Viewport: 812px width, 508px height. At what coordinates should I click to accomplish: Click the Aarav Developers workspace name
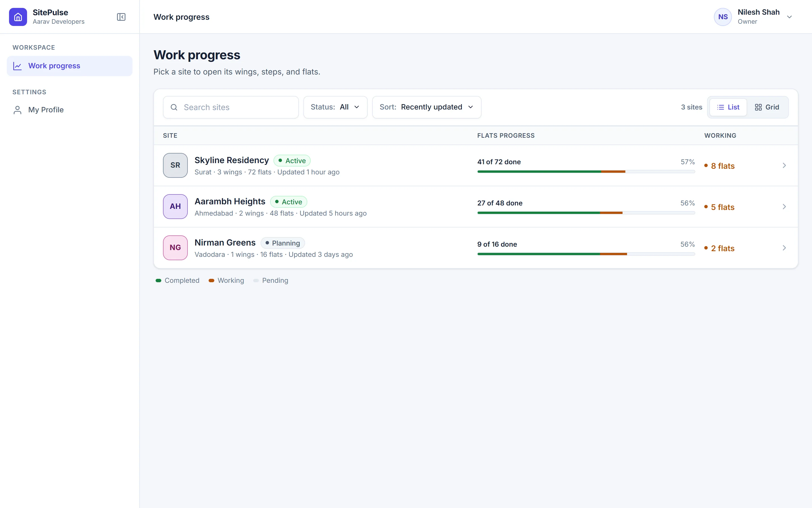(58, 21)
